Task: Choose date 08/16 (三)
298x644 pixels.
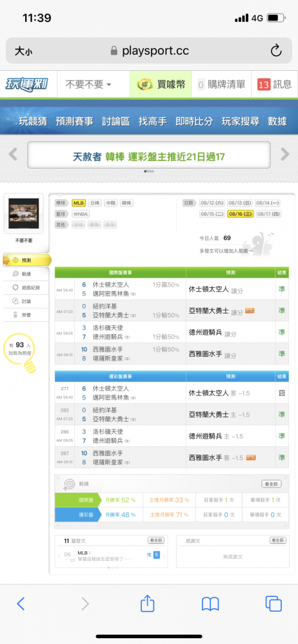Action: click(x=240, y=214)
